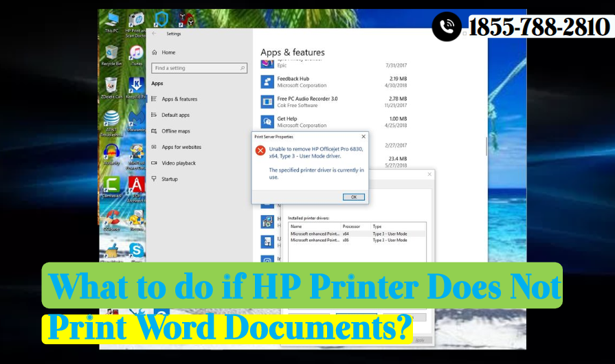This screenshot has width=615, height=364.
Task: Open Audacity desktop shortcut
Action: (x=111, y=155)
